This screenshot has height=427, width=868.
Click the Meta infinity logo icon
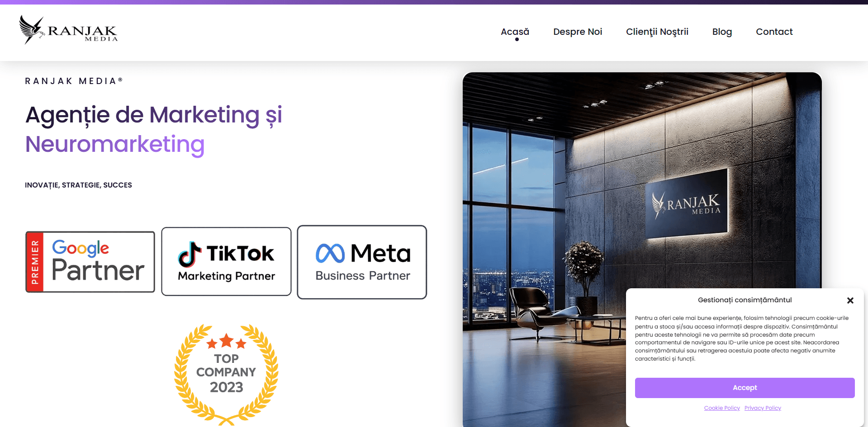coord(330,253)
